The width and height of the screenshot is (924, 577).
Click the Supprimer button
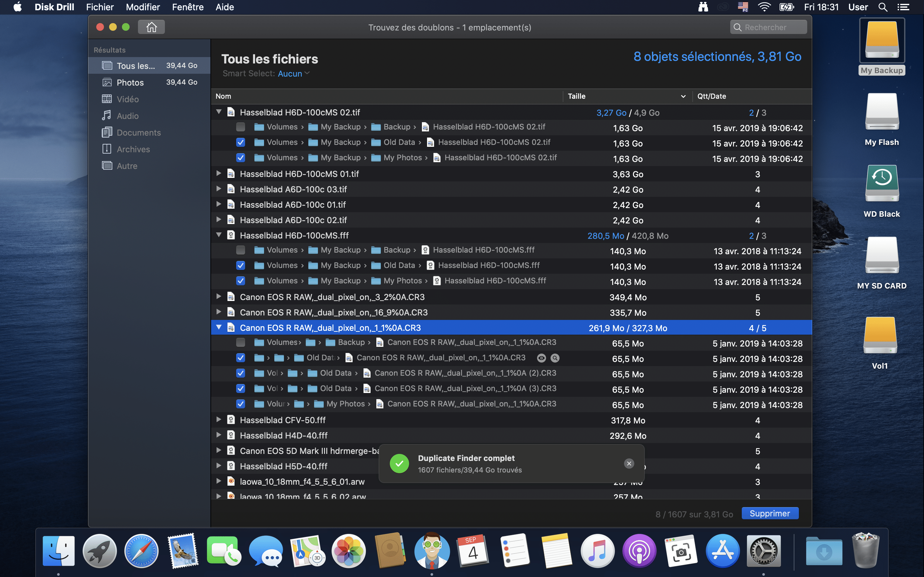click(769, 514)
